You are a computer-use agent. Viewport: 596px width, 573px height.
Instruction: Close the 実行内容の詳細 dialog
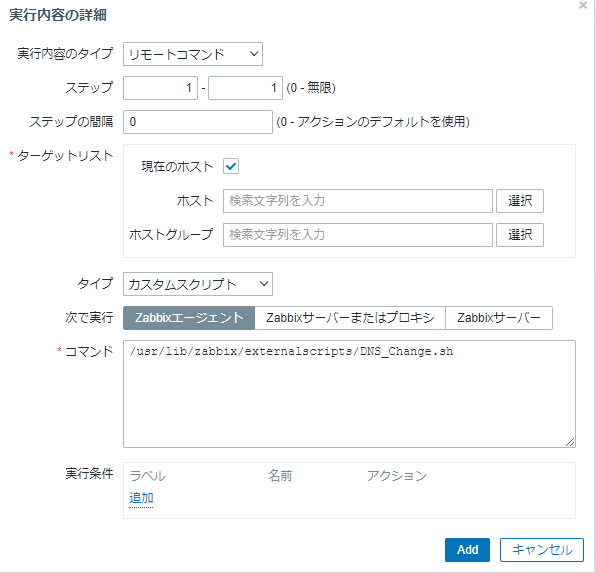583,5
